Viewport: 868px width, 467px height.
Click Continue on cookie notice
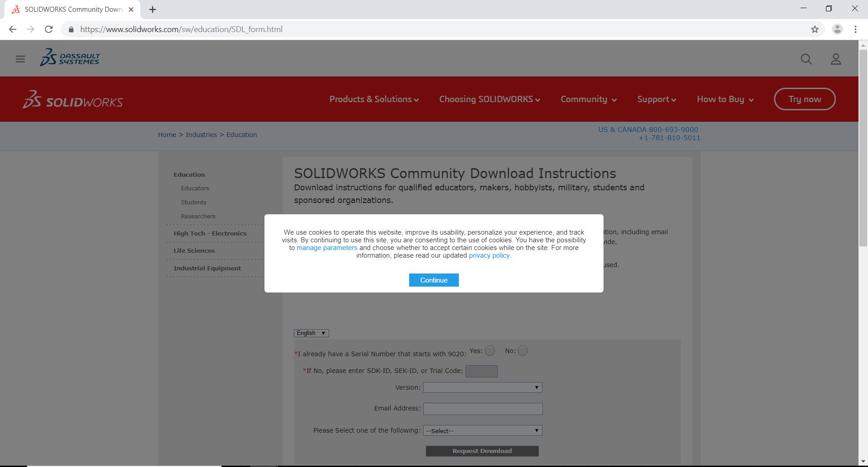(434, 280)
